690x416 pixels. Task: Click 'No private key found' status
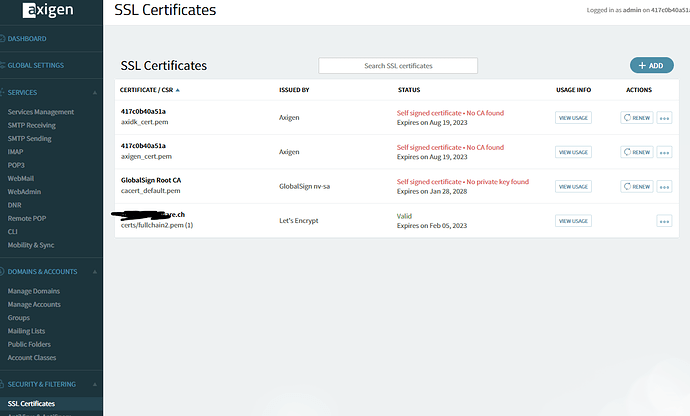pos(498,181)
